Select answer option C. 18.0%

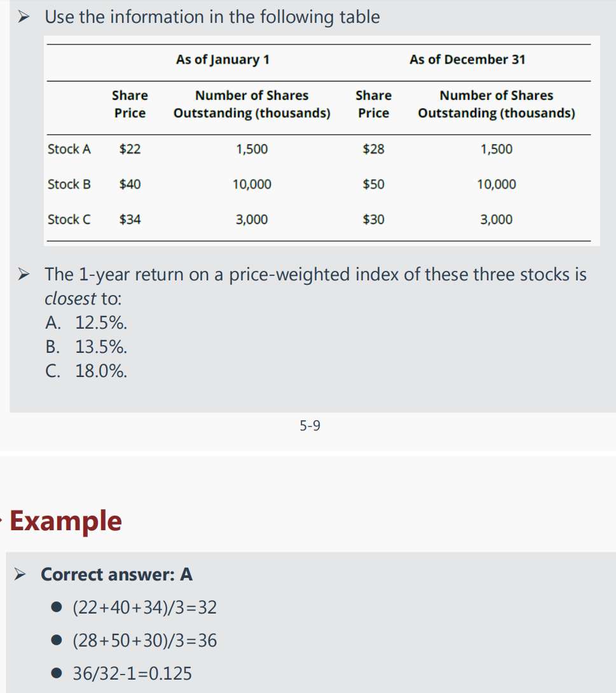[86, 371]
